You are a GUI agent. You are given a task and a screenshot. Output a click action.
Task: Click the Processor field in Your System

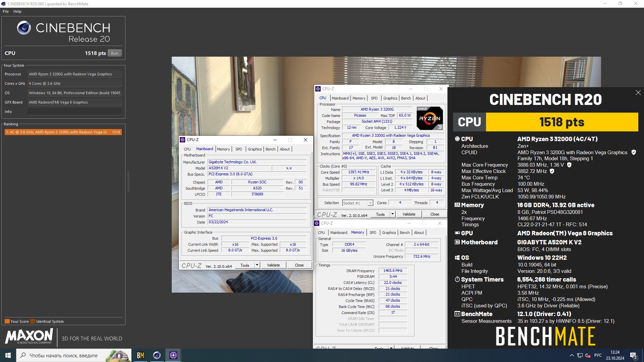point(74,74)
